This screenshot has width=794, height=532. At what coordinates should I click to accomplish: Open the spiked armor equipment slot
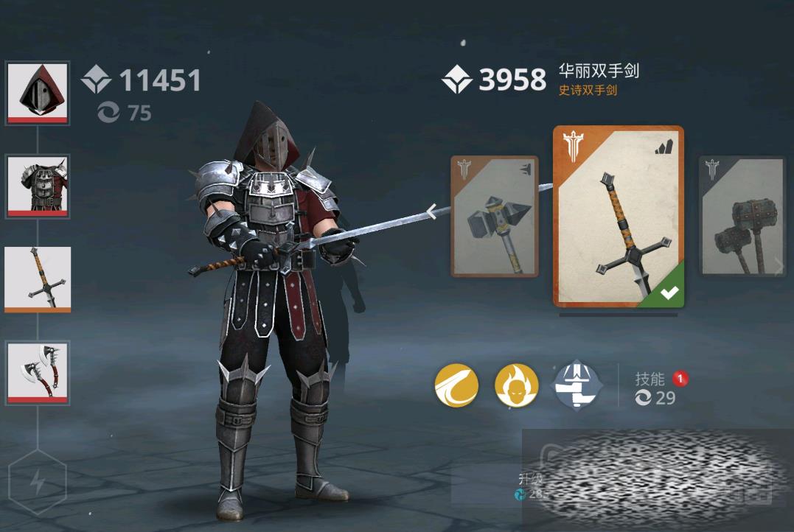tap(38, 186)
